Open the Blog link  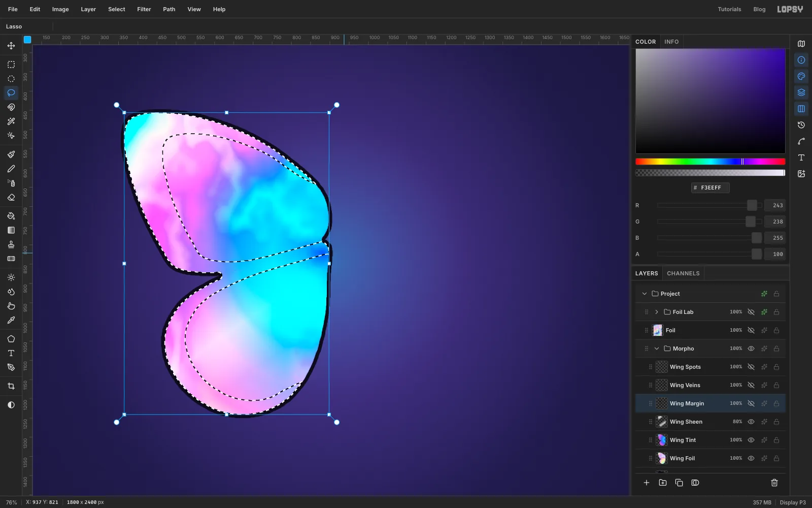(x=759, y=9)
